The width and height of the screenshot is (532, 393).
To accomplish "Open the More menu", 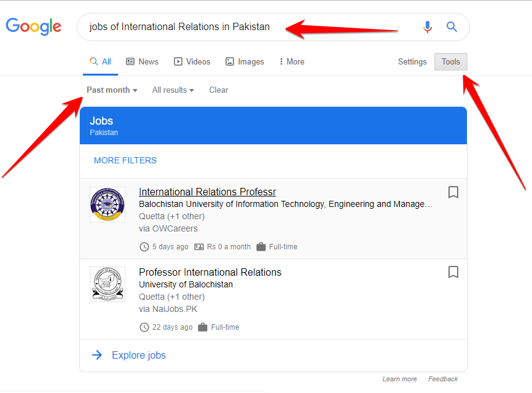I will (x=292, y=62).
